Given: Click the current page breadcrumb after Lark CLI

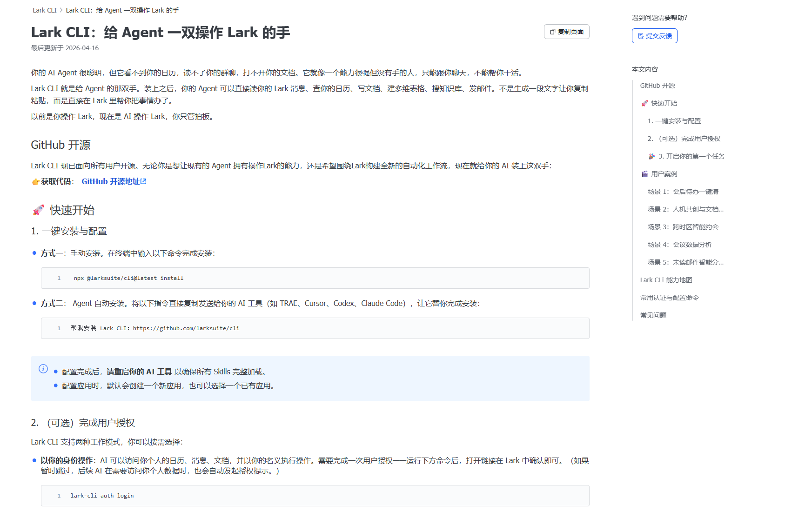Looking at the screenshot, I should 122,10.
